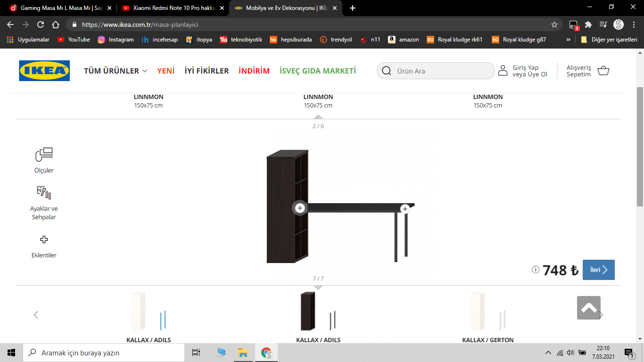Click the 748 ₺ price

561,270
